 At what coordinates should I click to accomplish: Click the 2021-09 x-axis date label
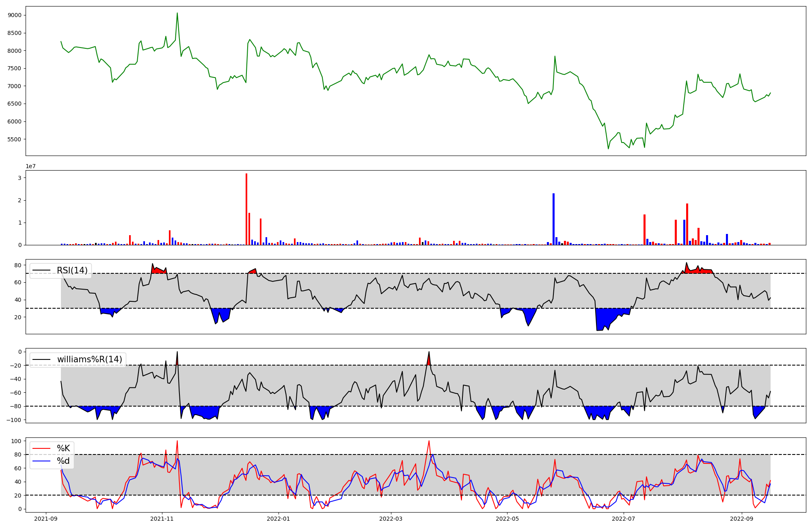tap(46, 519)
